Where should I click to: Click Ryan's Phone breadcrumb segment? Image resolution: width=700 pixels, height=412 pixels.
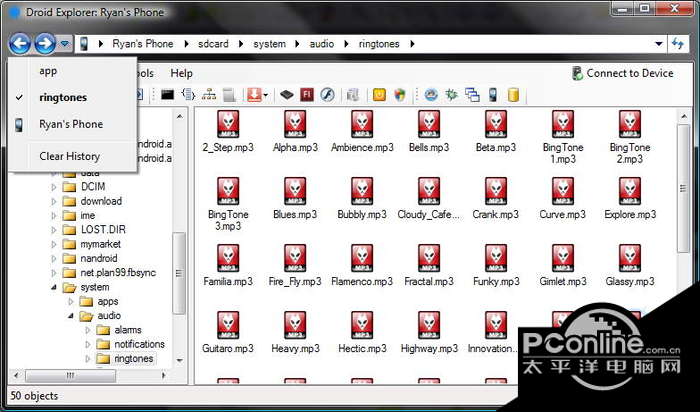pyautogui.click(x=143, y=44)
